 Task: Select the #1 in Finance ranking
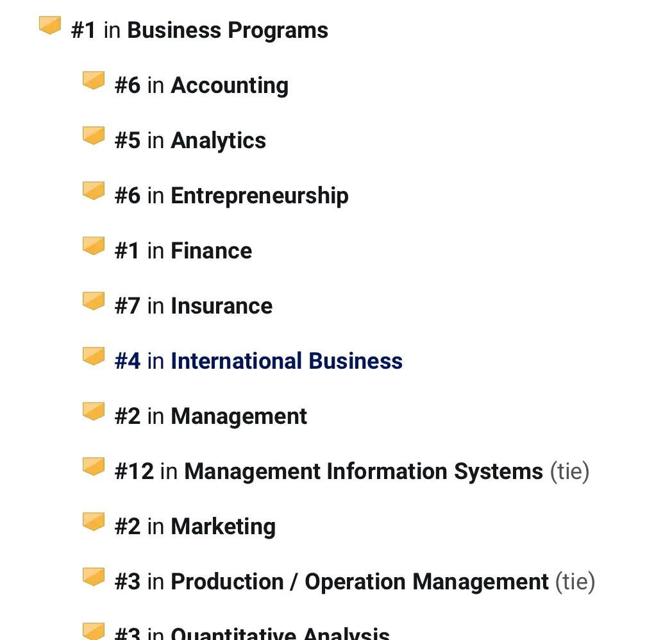click(183, 251)
